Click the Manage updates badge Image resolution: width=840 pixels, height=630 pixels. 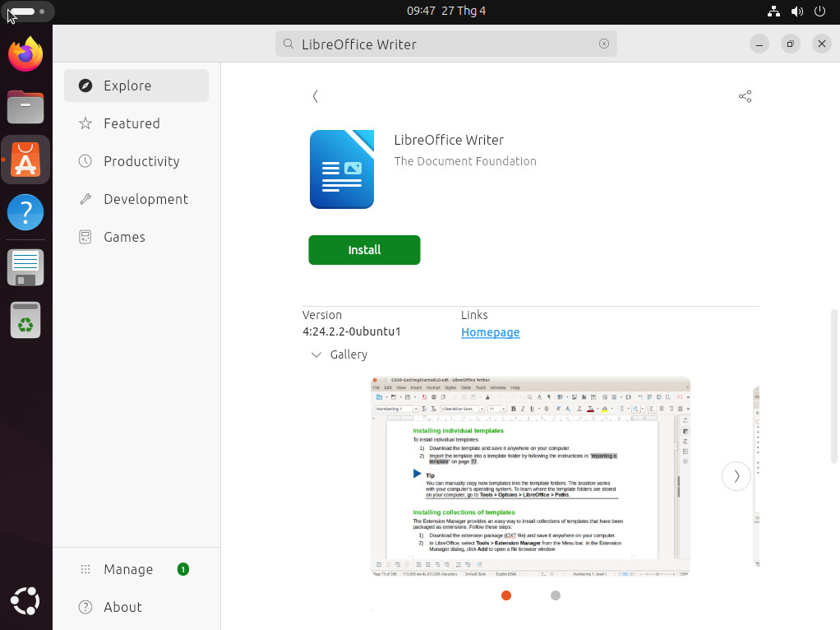coord(183,569)
